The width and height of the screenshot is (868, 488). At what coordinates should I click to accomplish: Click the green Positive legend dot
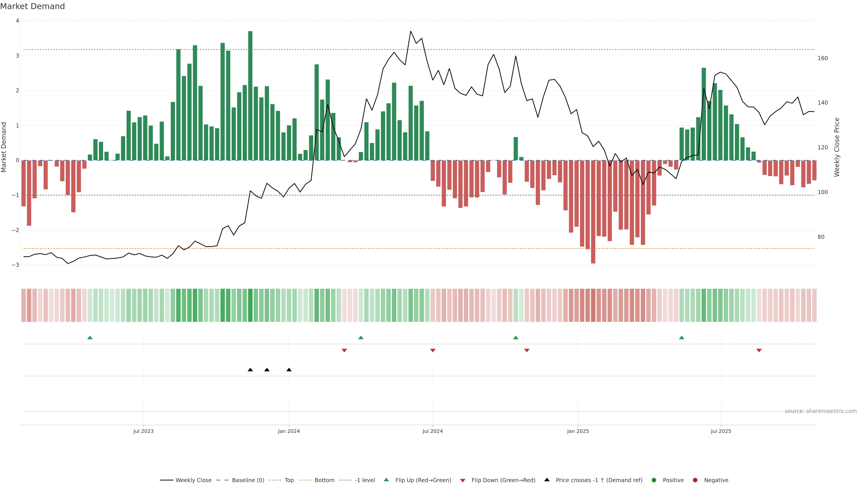tap(654, 480)
